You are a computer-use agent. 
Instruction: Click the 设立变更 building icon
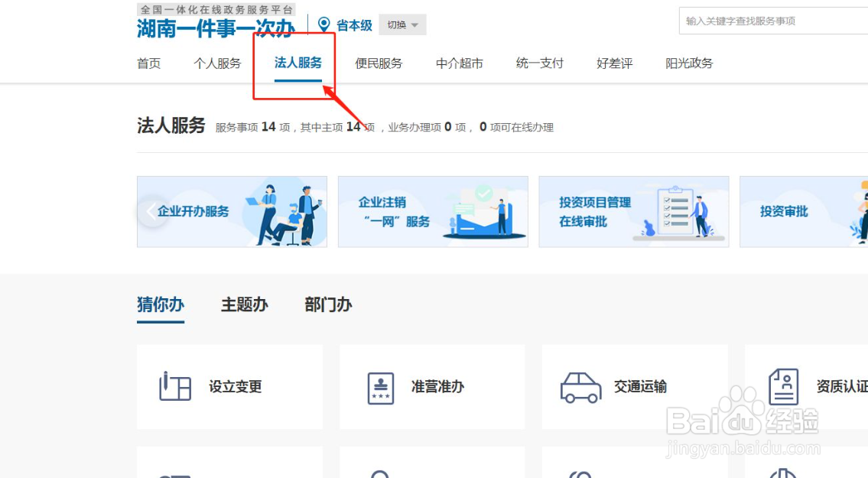pos(175,386)
